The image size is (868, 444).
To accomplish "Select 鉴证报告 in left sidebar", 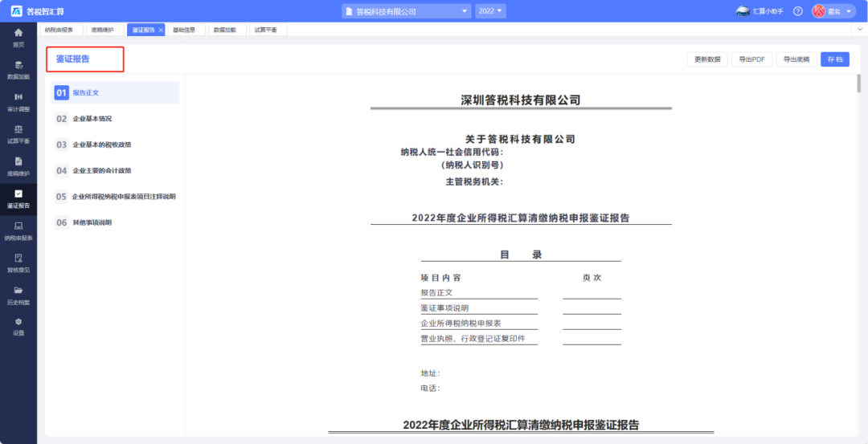I will pos(18,198).
